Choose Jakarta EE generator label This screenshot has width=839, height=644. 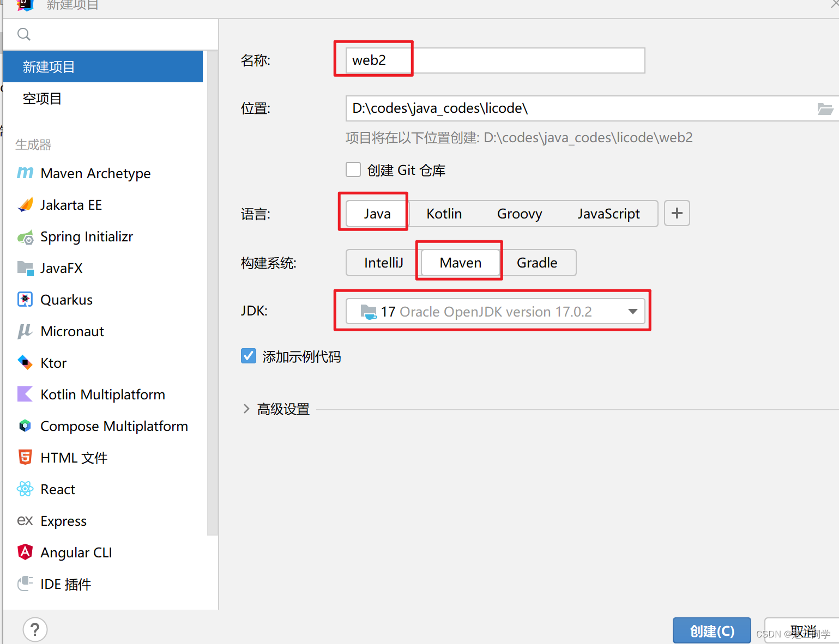coord(71,205)
